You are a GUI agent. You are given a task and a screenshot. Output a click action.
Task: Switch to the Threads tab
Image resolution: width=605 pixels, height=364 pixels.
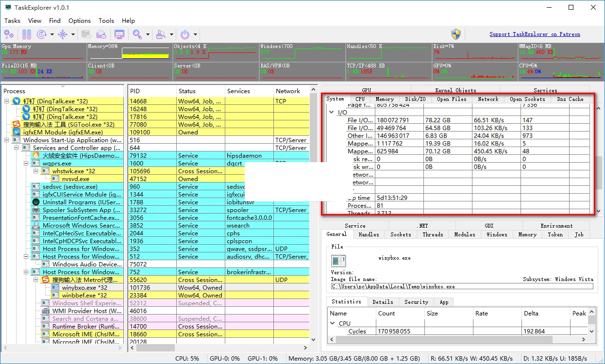coord(432,234)
